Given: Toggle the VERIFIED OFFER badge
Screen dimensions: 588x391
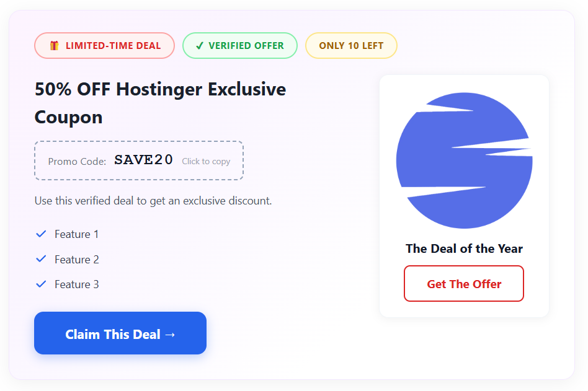Looking at the screenshot, I should [x=239, y=45].
